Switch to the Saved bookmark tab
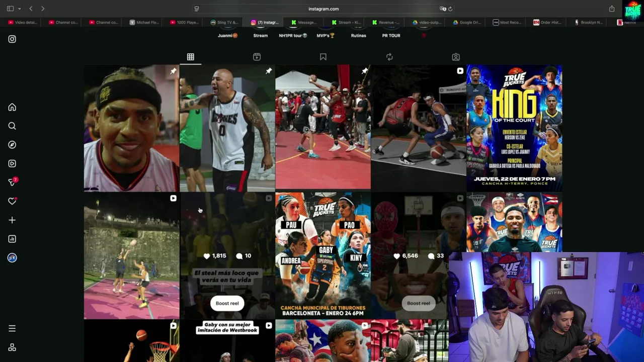 323,57
